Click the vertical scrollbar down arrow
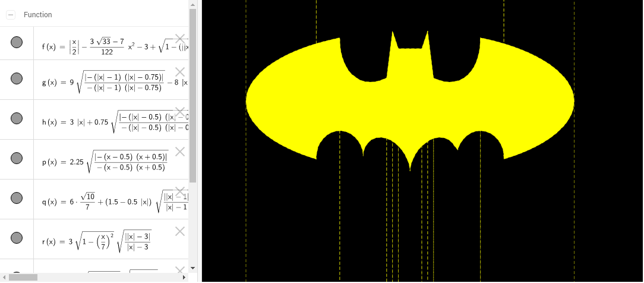Image resolution: width=644 pixels, height=283 pixels. (x=192, y=268)
